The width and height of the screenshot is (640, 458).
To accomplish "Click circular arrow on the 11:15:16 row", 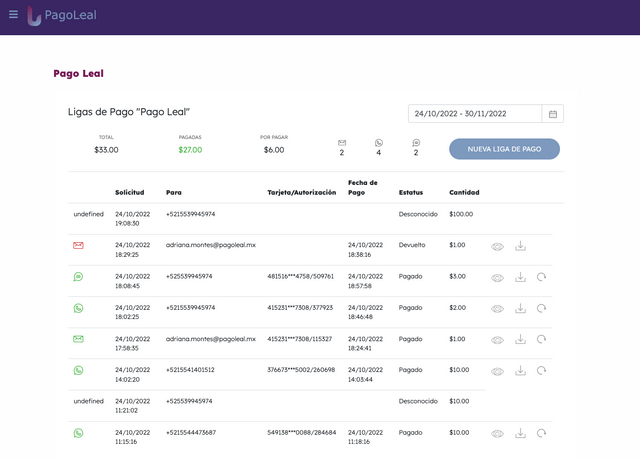I will (x=541, y=433).
